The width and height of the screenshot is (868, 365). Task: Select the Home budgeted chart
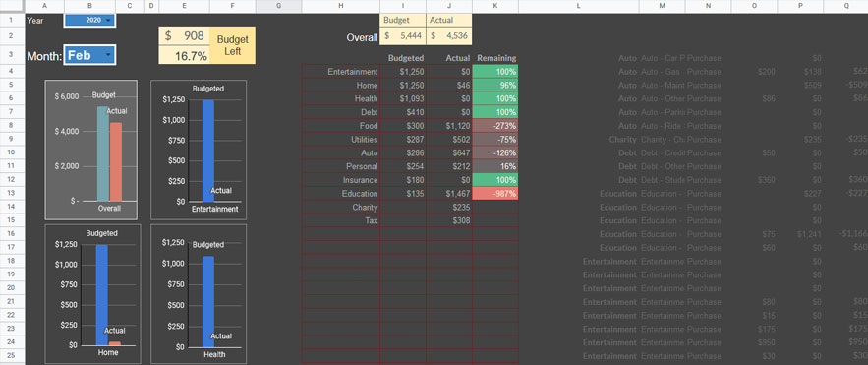[x=93, y=294]
